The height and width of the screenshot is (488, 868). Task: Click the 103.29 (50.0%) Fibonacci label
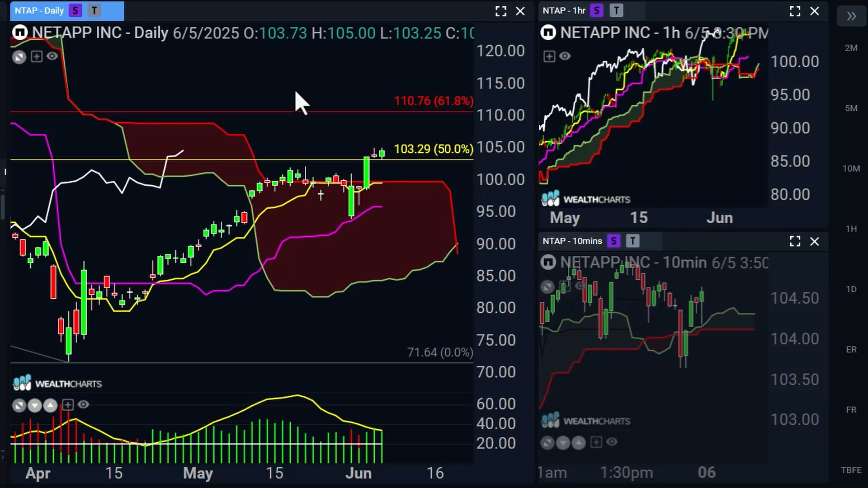(434, 149)
